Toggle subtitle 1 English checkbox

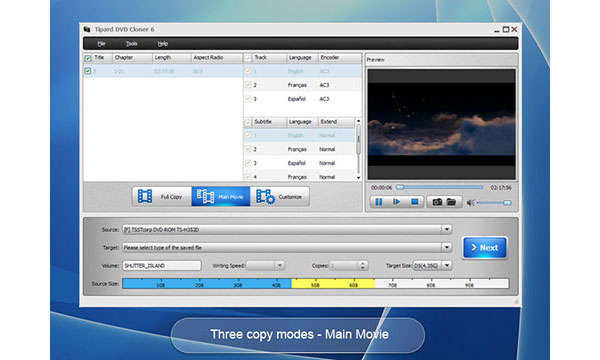(x=248, y=135)
